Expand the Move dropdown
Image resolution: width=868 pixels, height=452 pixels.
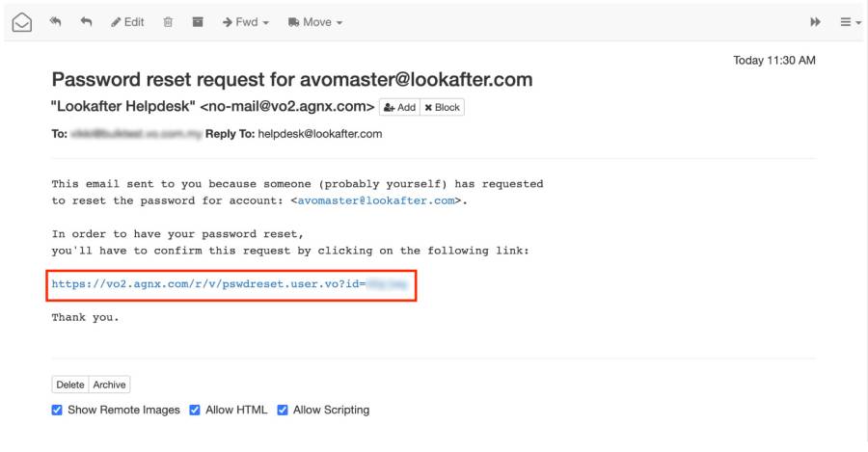[314, 22]
